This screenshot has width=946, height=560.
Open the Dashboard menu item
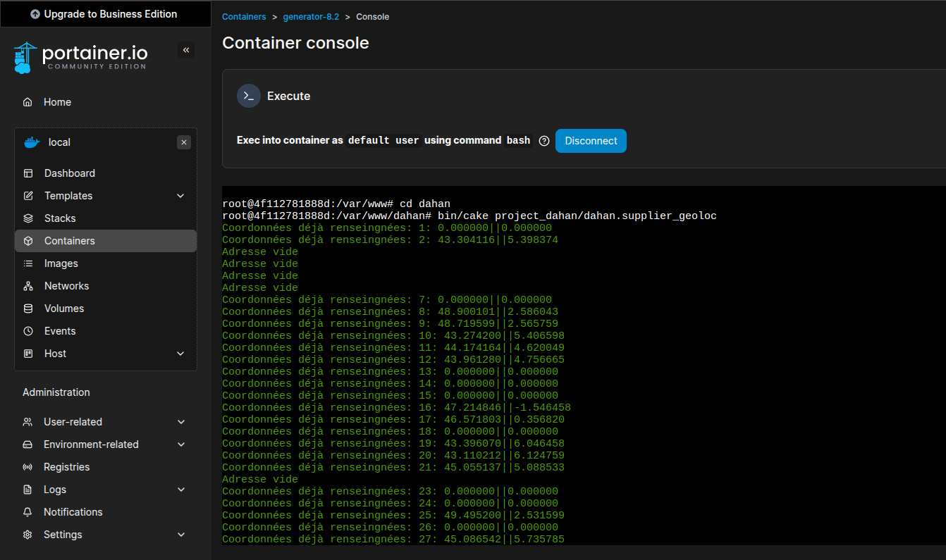[69, 173]
